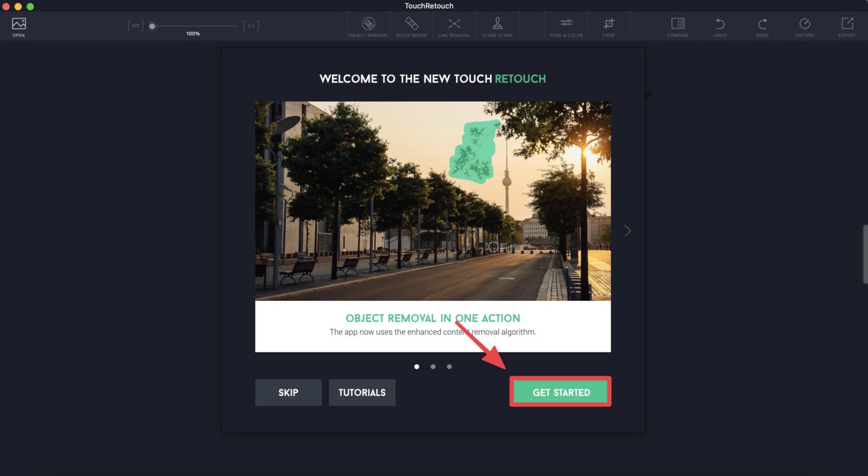Viewport: 868px width, 476px height.
Task: Toggle the Compare view
Action: 678,26
